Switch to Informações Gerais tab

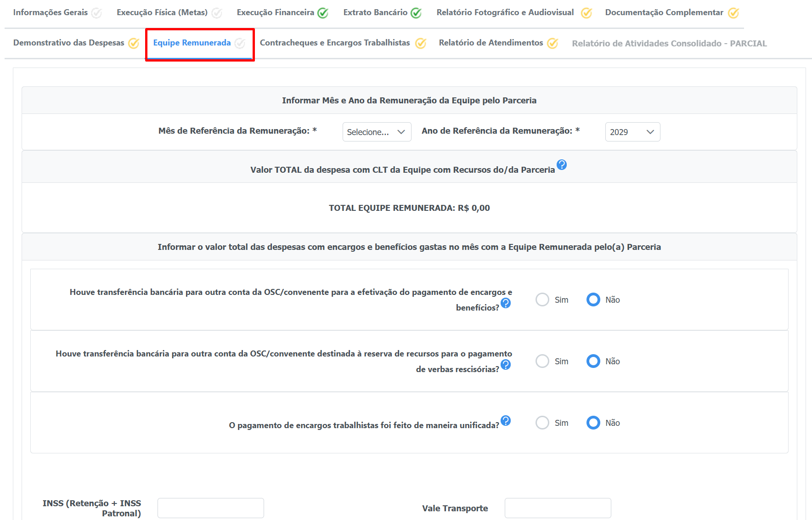(x=51, y=12)
